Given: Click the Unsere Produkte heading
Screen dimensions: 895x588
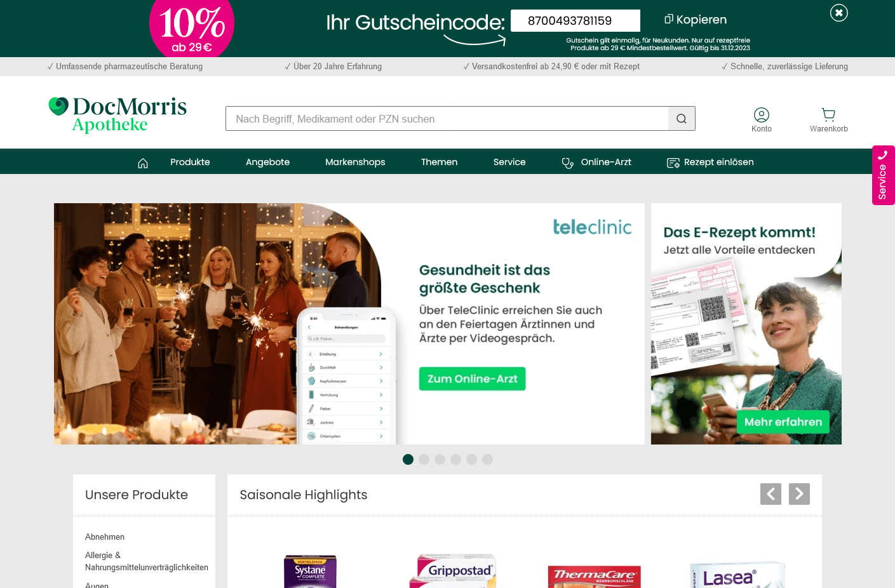Looking at the screenshot, I should (x=137, y=495).
